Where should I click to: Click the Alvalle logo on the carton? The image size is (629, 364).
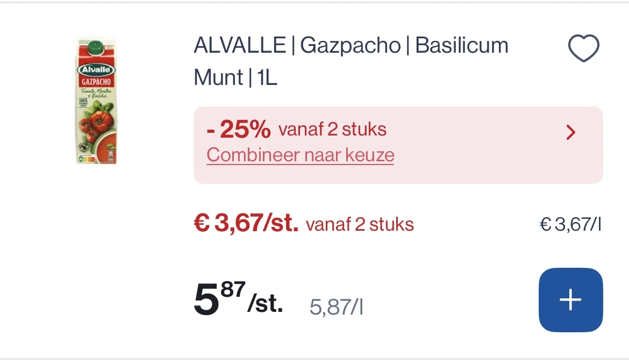click(96, 69)
